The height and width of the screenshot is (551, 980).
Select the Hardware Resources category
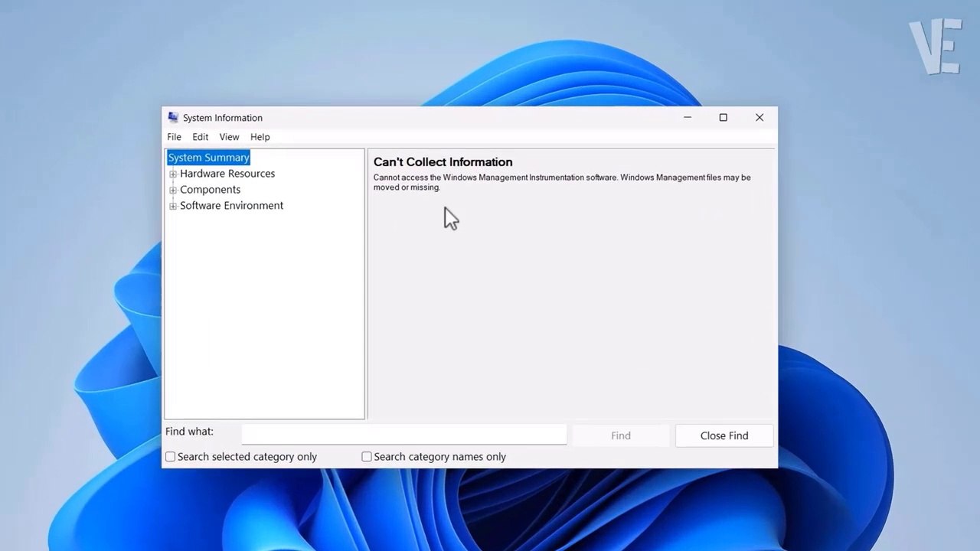point(227,174)
